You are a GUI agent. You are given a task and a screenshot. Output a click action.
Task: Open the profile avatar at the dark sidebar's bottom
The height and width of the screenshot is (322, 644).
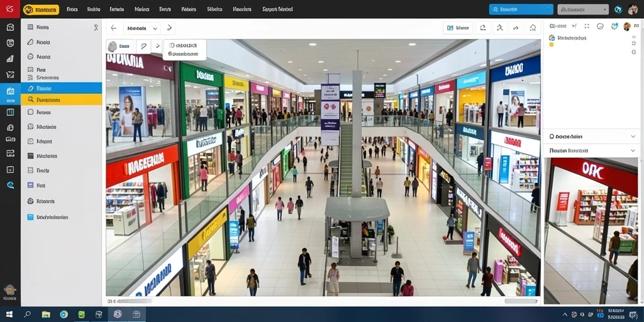point(10,289)
